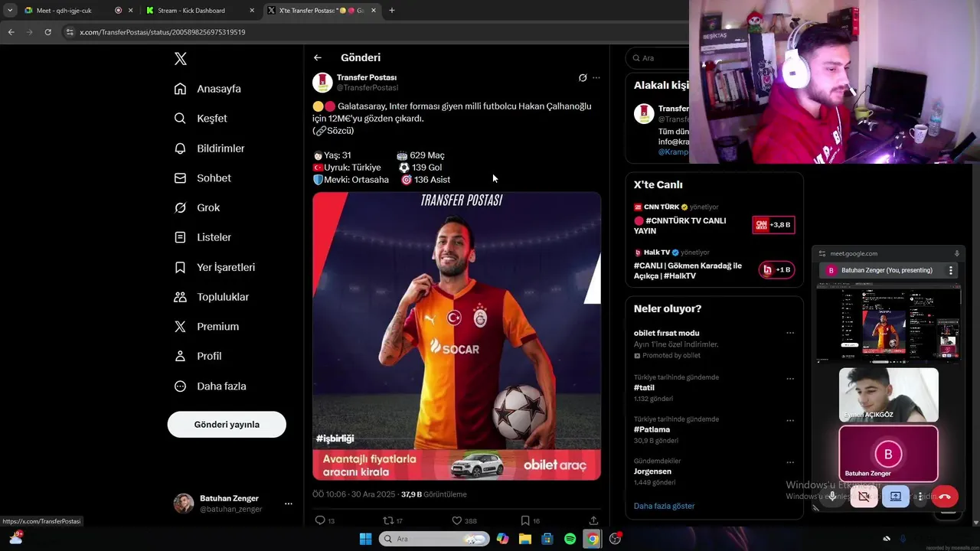Screen dimensions: 980x551
Task: Toggle microphone in the Meet popup
Action: pos(832,497)
